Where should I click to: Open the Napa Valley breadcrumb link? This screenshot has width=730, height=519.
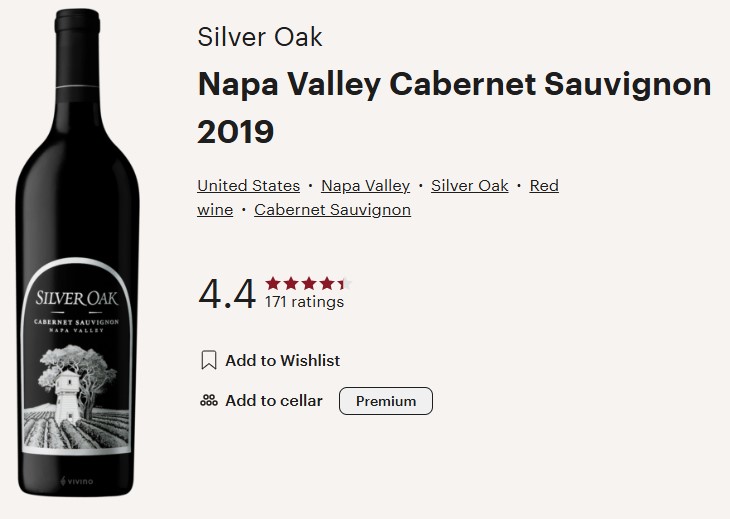(365, 186)
